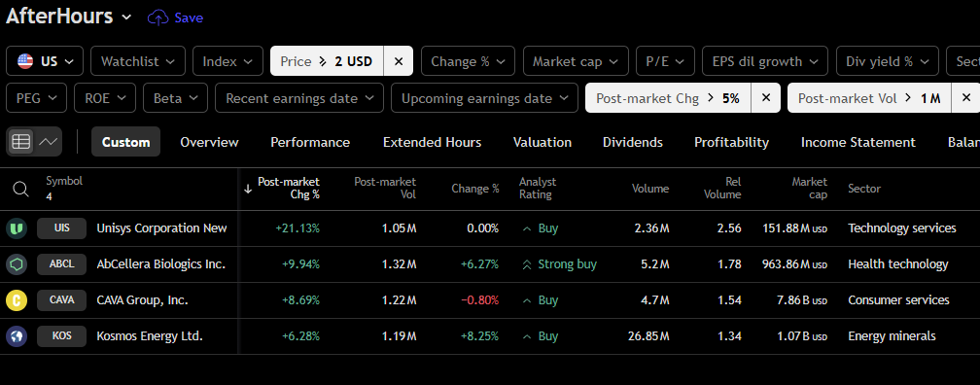Image resolution: width=980 pixels, height=385 pixels.
Task: Click the symbol search magnifier icon
Action: (x=20, y=189)
